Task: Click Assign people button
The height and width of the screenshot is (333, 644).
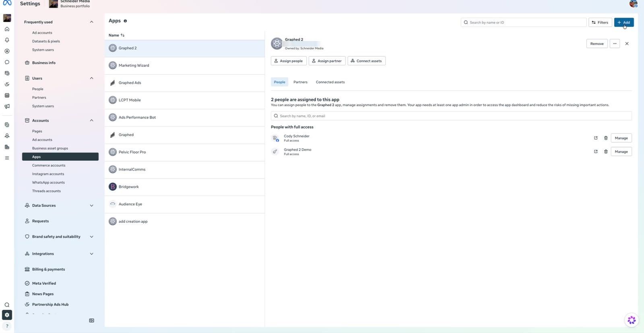Action: coord(289,61)
